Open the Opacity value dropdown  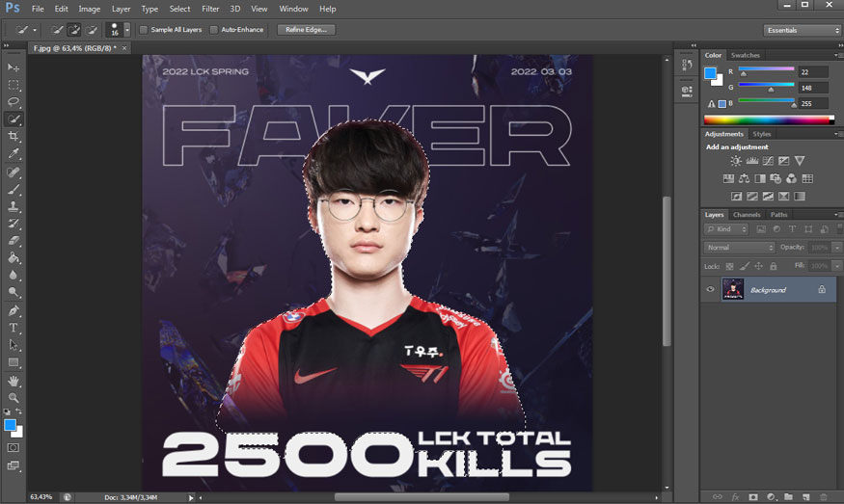836,248
